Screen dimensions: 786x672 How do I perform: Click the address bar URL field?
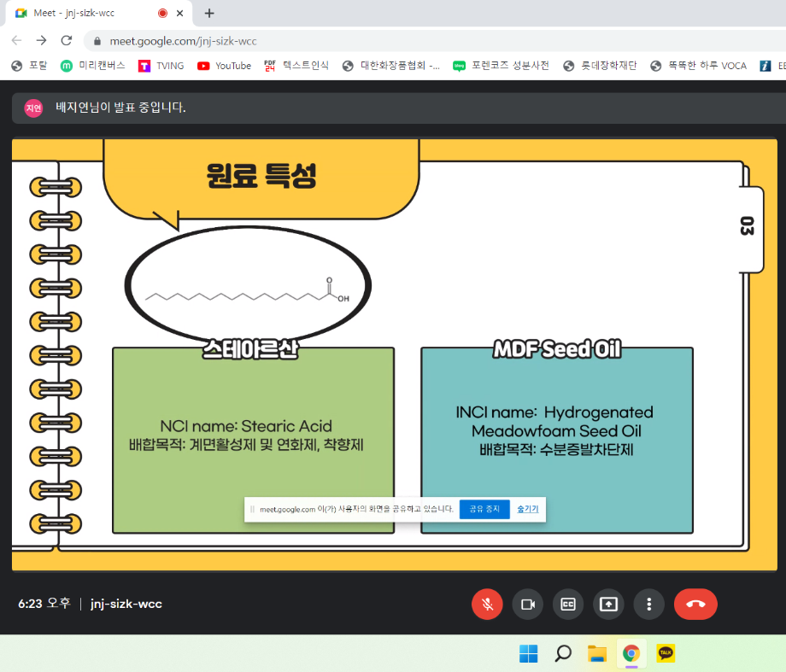pyautogui.click(x=342, y=40)
